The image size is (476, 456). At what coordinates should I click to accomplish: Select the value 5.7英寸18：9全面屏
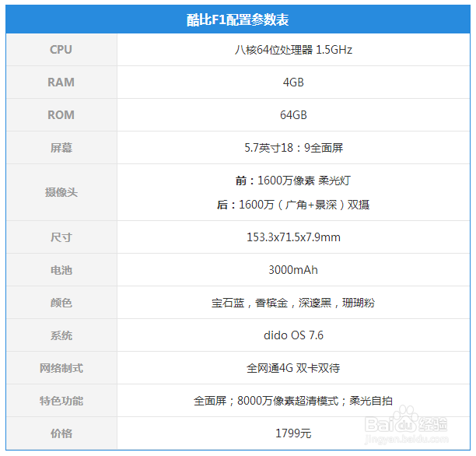[x=293, y=148]
